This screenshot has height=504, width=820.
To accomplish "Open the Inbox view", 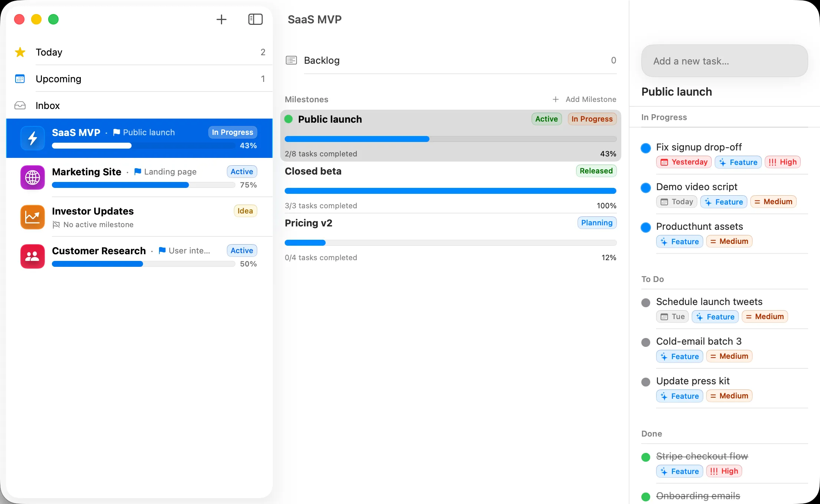I will 139,106.
